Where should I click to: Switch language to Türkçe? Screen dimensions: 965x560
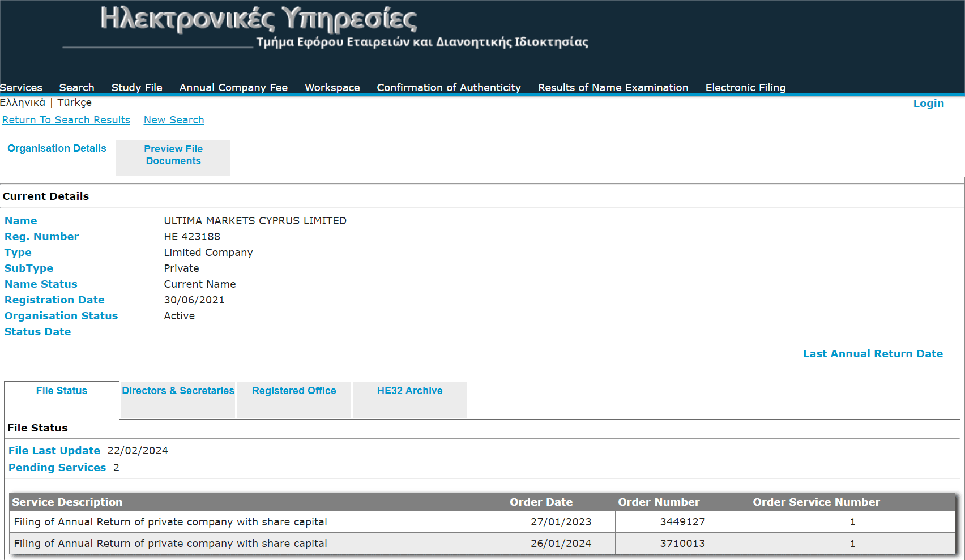74,102
